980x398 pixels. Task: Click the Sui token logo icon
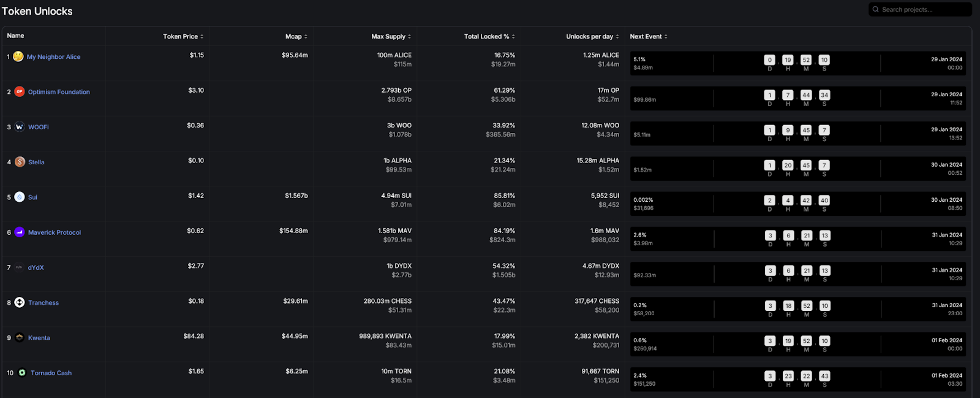[20, 197]
